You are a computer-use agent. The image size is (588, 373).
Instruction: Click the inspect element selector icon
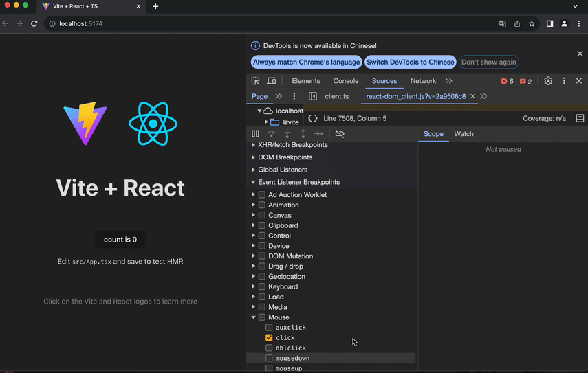pos(255,81)
